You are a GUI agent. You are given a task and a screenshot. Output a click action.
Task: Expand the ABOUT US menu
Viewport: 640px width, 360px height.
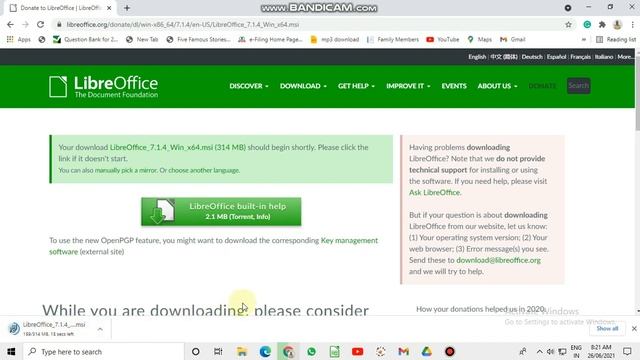[497, 86]
